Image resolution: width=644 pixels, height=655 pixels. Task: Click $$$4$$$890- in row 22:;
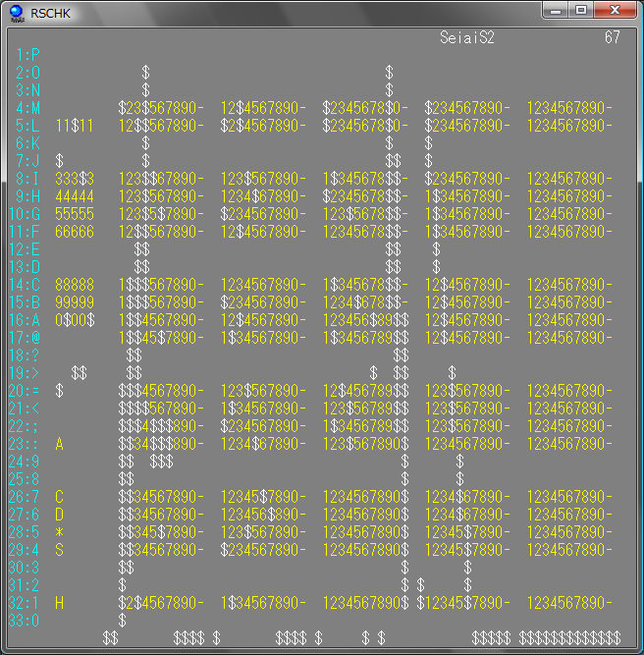[161, 426]
